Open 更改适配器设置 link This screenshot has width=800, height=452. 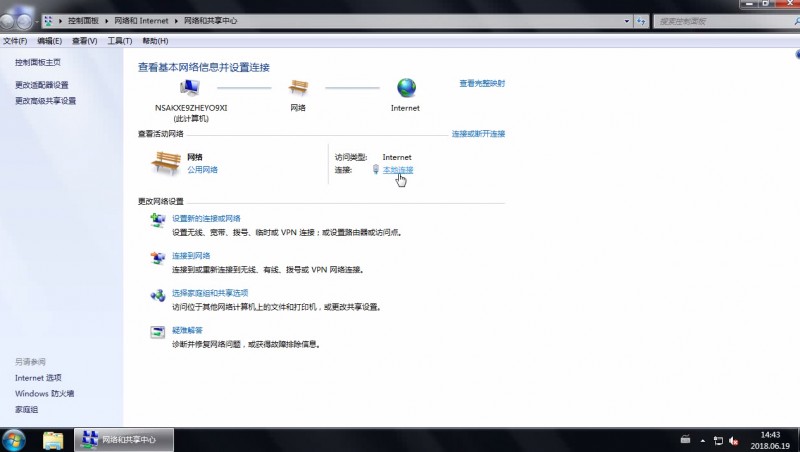(42, 85)
